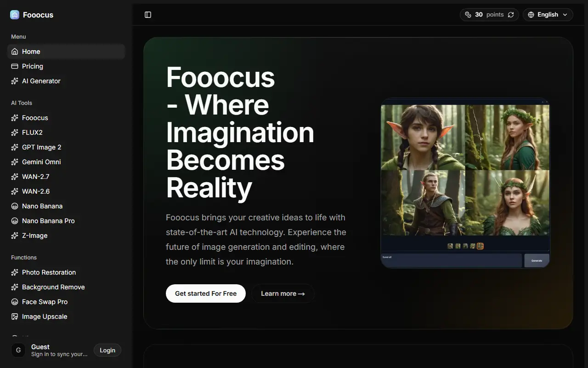The image size is (588, 368).
Task: Open Background Remove function
Action: [x=66, y=287]
